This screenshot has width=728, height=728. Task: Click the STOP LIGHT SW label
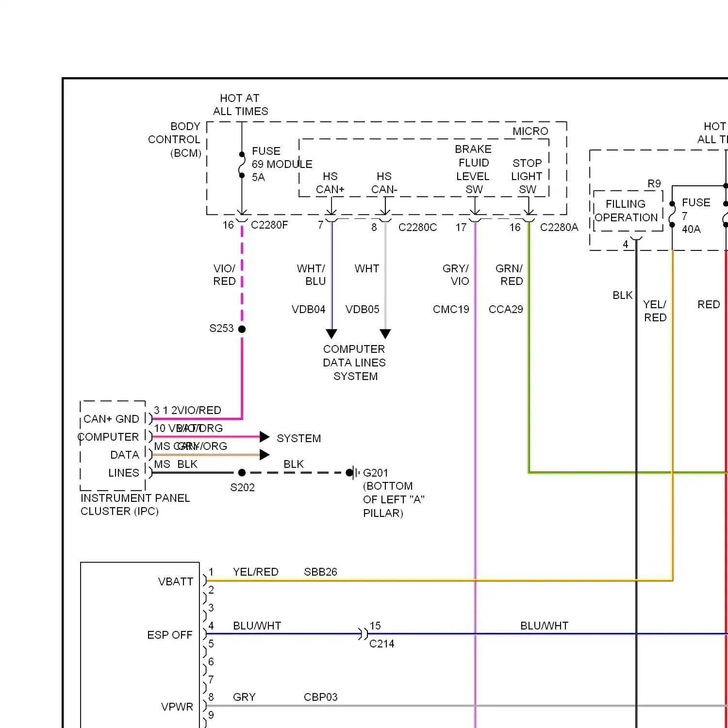click(527, 176)
